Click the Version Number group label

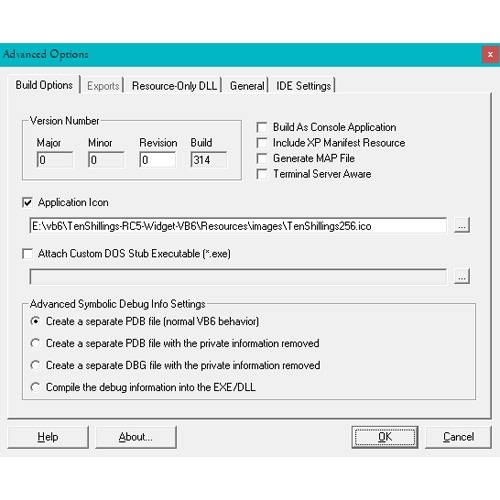64,121
